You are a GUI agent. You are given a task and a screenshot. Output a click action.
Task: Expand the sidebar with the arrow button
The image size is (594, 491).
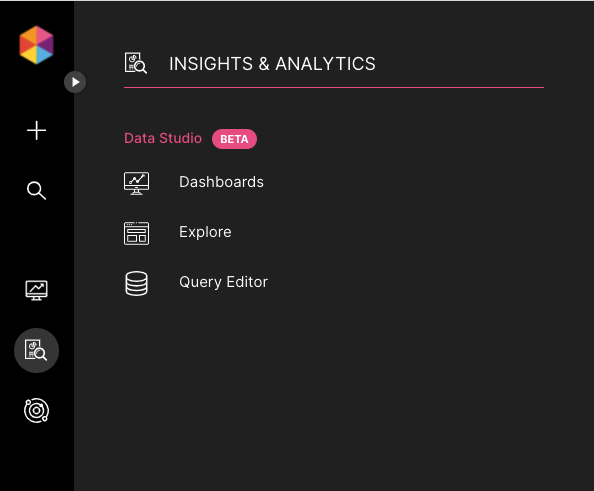pos(75,82)
